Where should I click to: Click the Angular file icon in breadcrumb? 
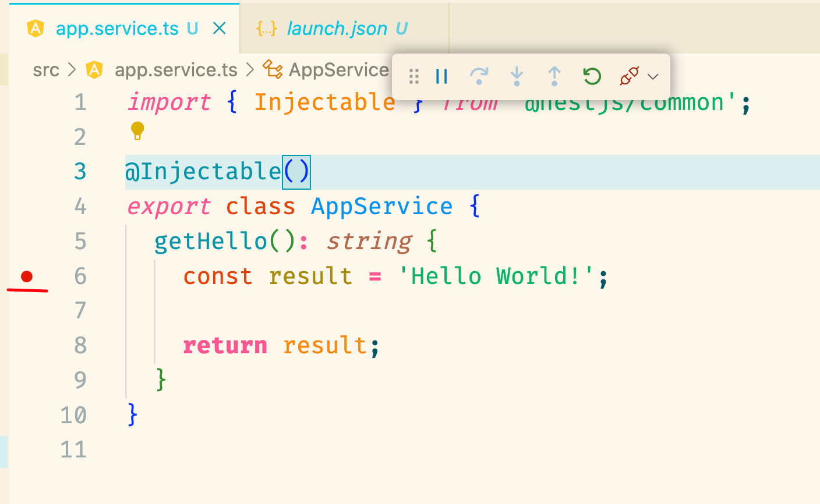[94, 70]
